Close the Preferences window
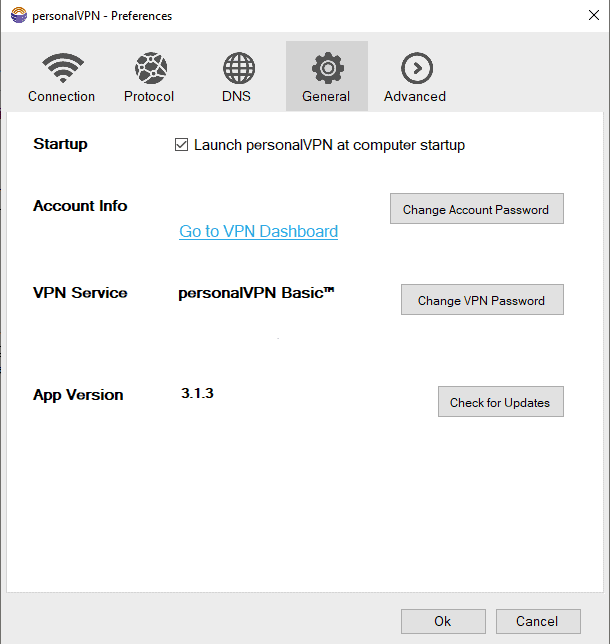The width and height of the screenshot is (610, 644). tap(594, 15)
